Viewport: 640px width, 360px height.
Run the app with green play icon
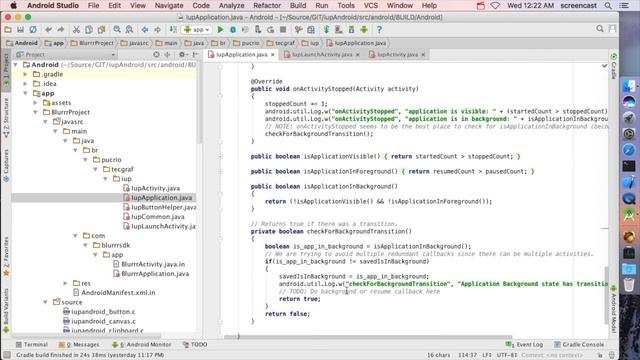coord(220,29)
